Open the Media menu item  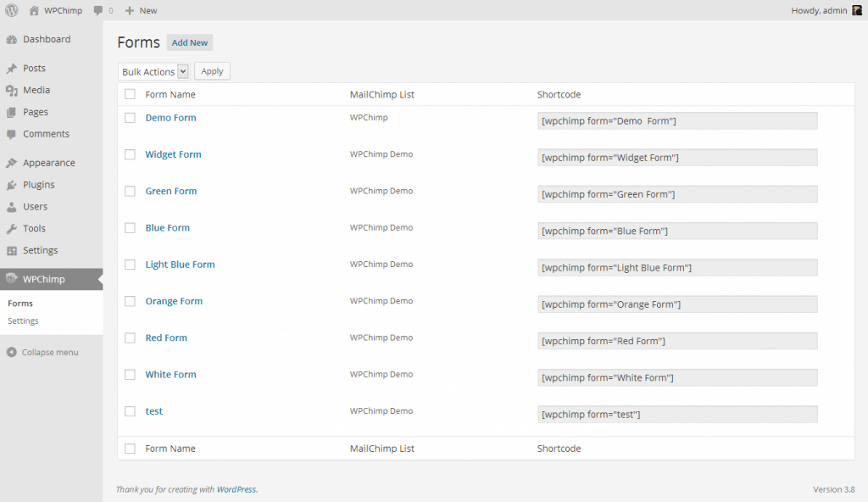pyautogui.click(x=36, y=90)
